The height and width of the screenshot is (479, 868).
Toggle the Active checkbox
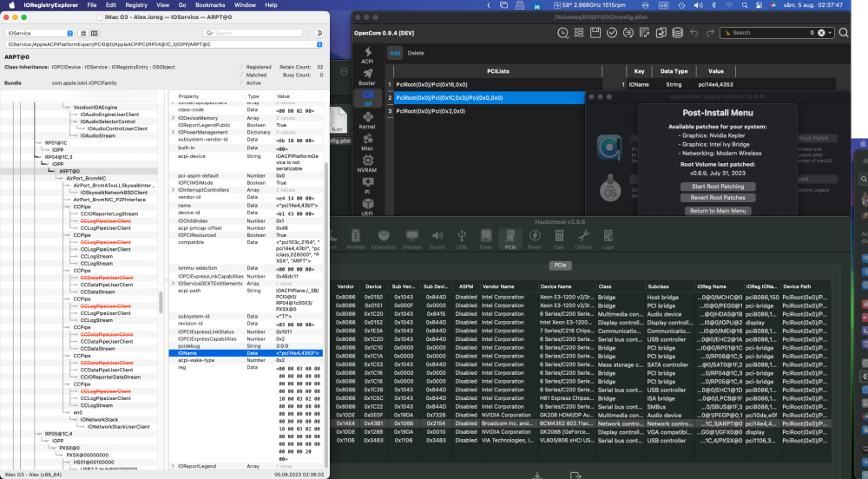[240, 83]
